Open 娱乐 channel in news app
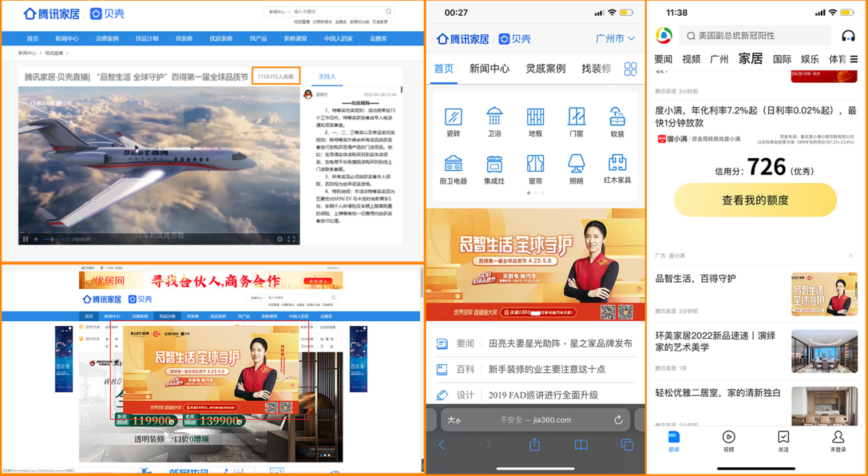The width and height of the screenshot is (868, 476). tap(810, 60)
